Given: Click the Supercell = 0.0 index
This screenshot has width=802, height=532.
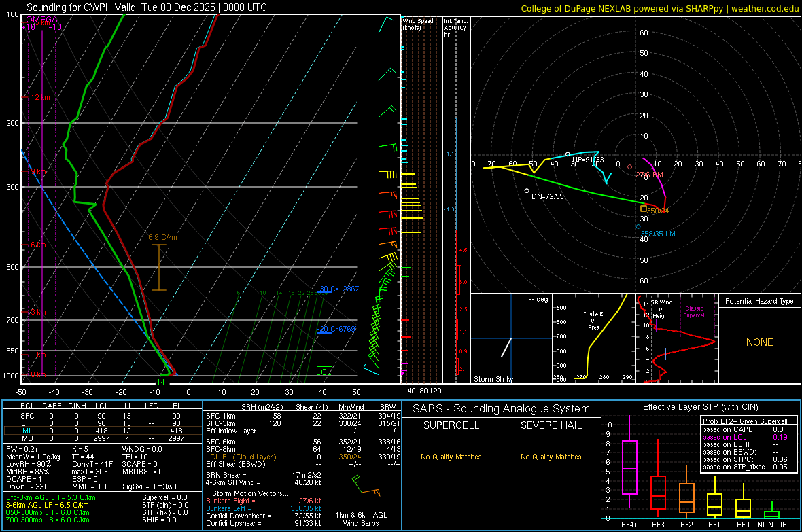Looking at the screenshot, I should tap(164, 498).
